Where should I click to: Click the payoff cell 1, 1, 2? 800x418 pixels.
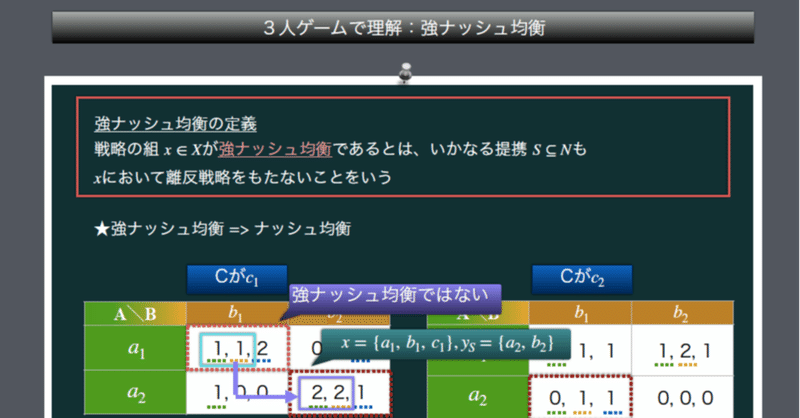pyautogui.click(x=238, y=348)
